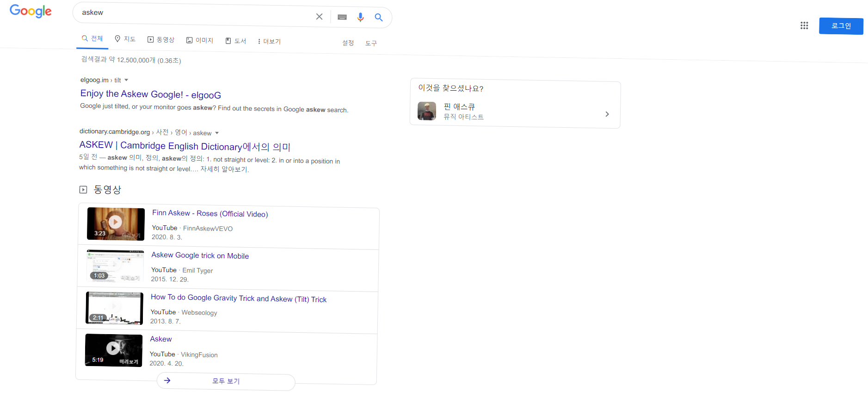Open 설정 settings menu
The image size is (868, 398).
348,43
